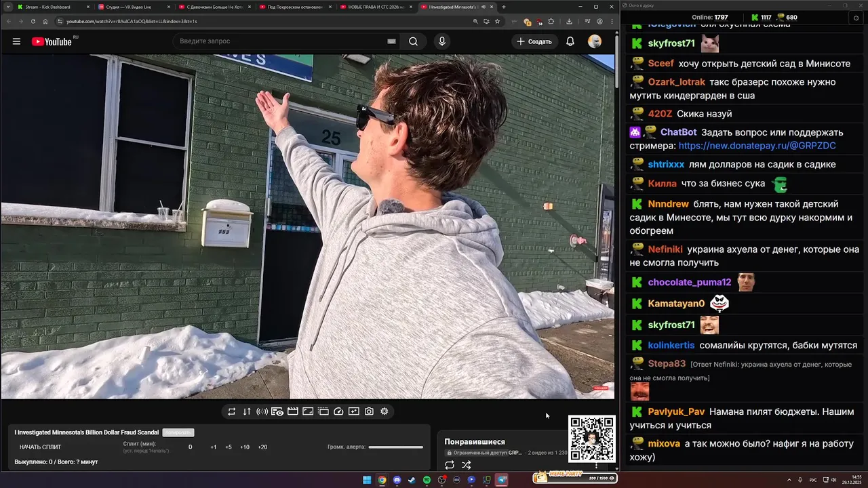Open Chrome three-dot menu
Image resolution: width=868 pixels, height=488 pixels.
[x=612, y=21]
